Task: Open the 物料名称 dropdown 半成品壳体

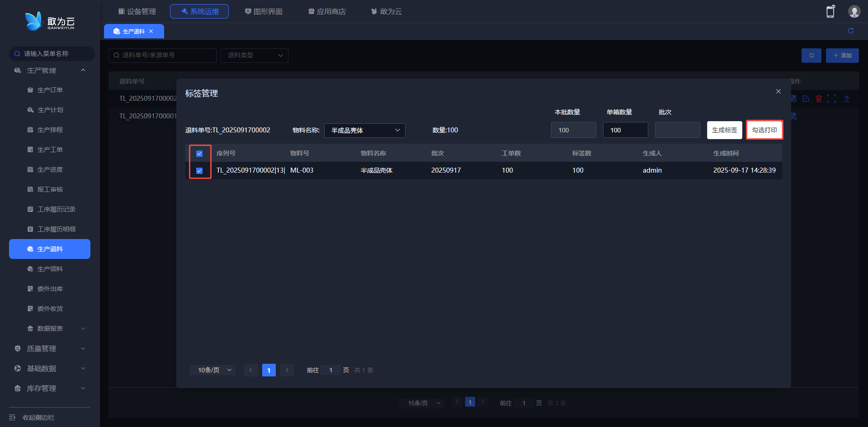Action: point(364,131)
